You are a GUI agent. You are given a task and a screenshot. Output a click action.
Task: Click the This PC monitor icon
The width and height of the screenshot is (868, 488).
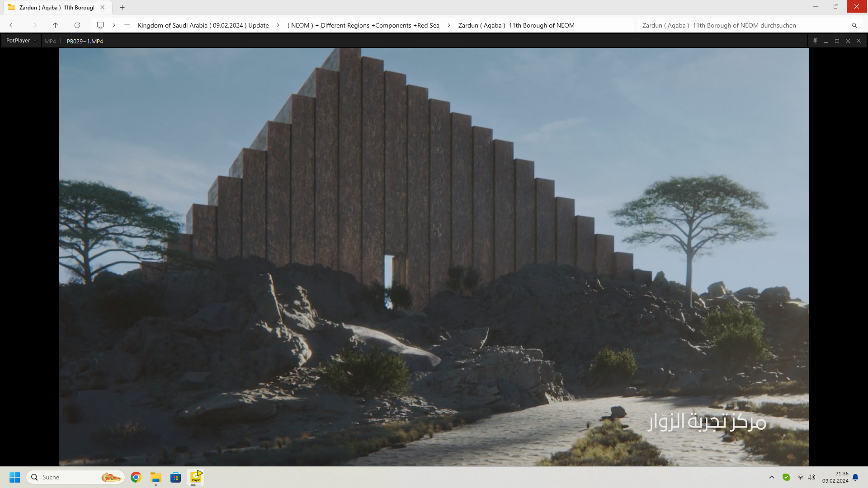100,25
